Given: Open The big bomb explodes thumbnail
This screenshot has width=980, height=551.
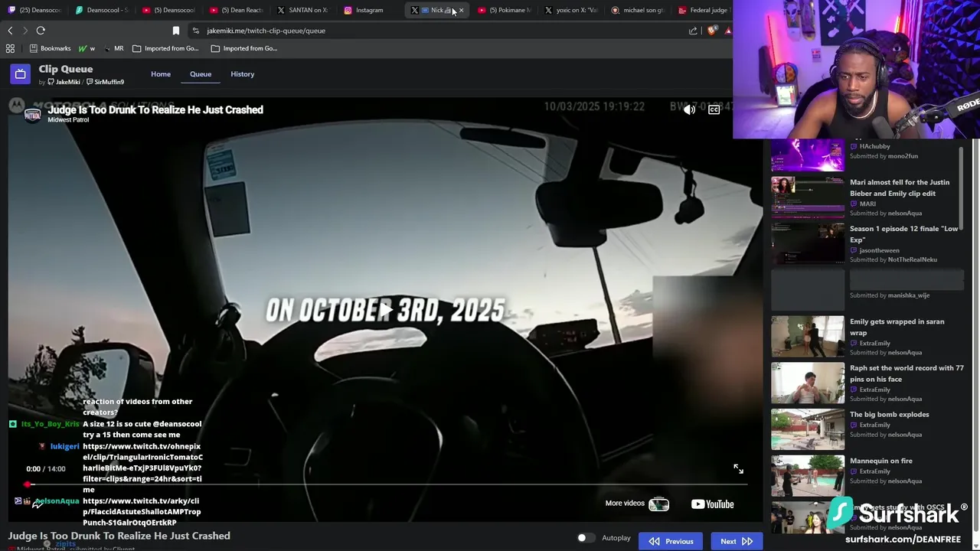Looking at the screenshot, I should pyautogui.click(x=808, y=429).
